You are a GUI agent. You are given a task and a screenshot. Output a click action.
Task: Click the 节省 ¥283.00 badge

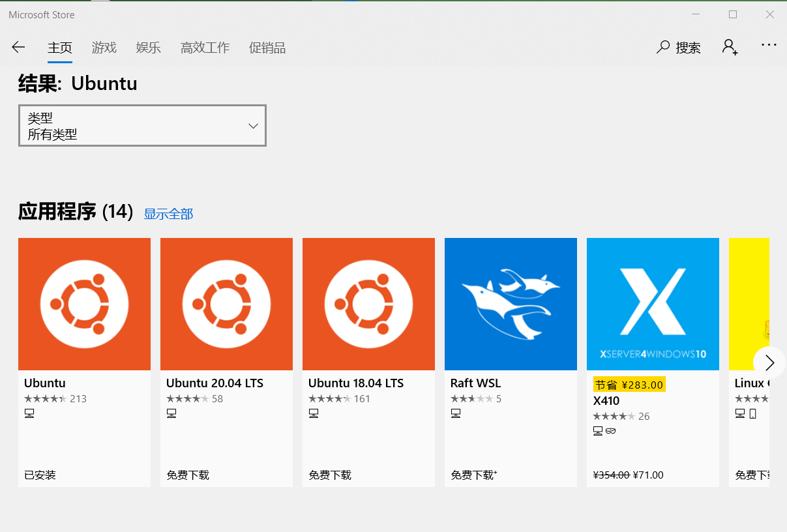pos(629,385)
